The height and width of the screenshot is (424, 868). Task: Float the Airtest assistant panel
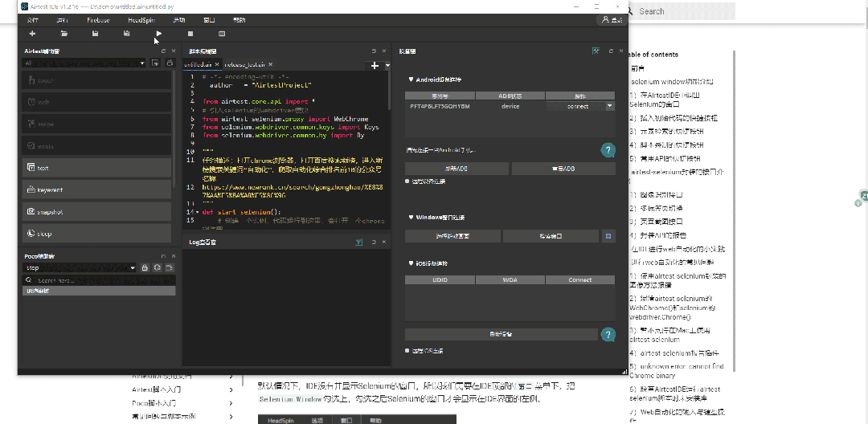click(163, 51)
